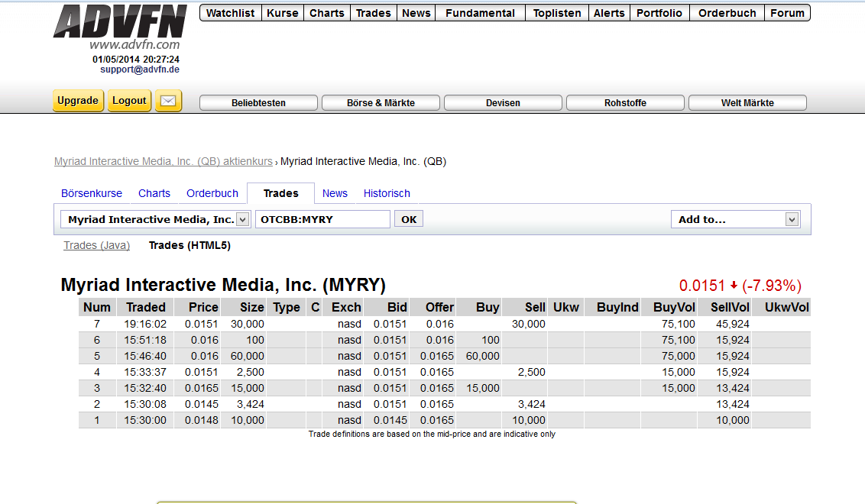Image resolution: width=865 pixels, height=504 pixels.
Task: Go to Alerts menu item
Action: pos(609,13)
